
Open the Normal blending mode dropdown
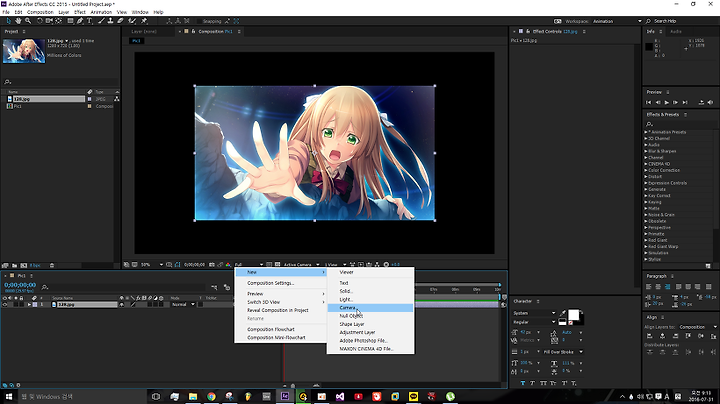click(183, 304)
